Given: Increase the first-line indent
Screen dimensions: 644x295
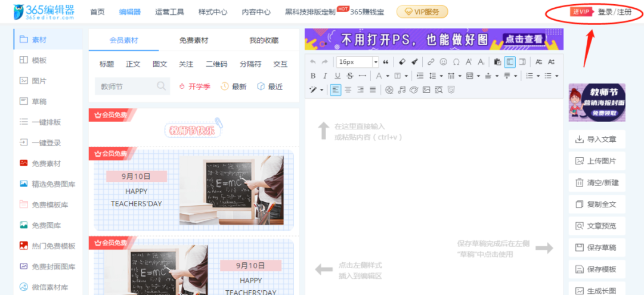Looking at the screenshot, I should [x=420, y=76].
